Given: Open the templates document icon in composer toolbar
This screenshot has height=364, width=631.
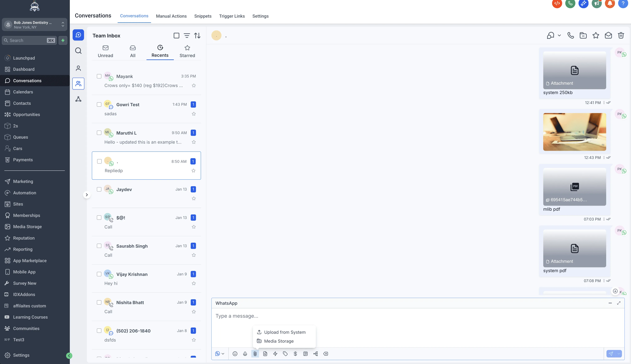Looking at the screenshot, I should click(x=265, y=354).
